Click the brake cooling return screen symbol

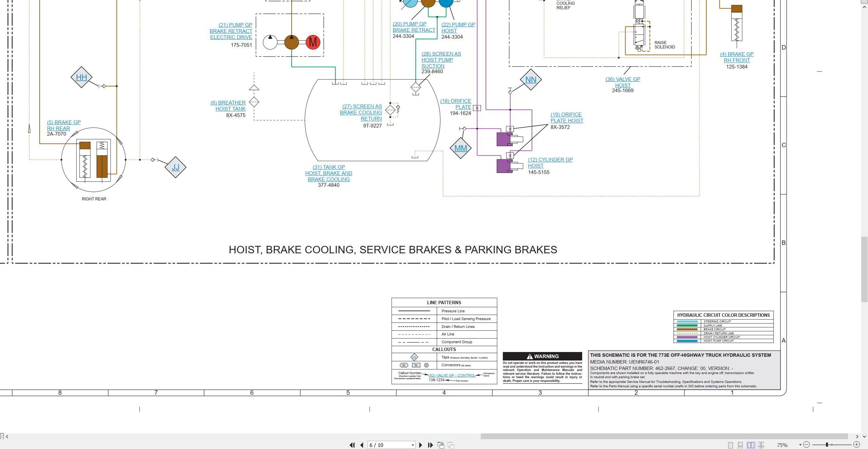click(390, 110)
